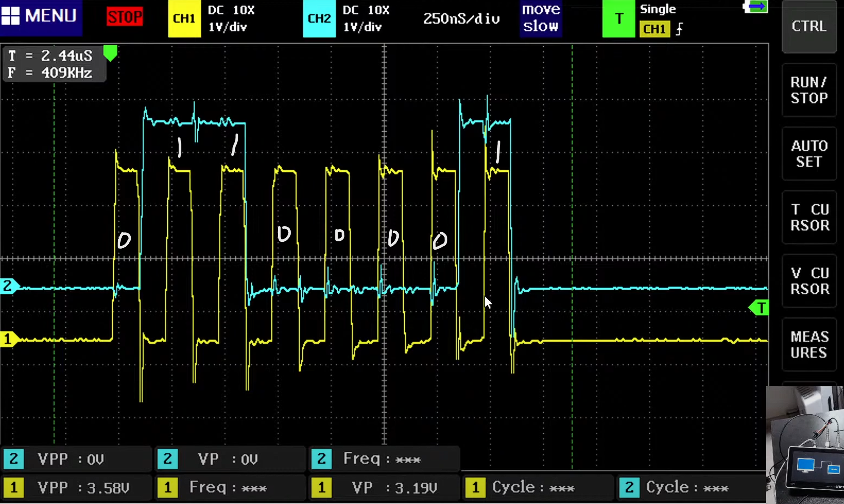Image resolution: width=844 pixels, height=504 pixels.
Task: Open the 250nS/div timebase setting
Action: pyautogui.click(x=461, y=19)
